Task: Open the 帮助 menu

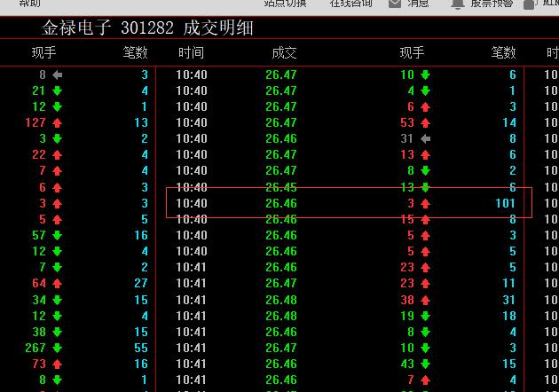Action: pyautogui.click(x=30, y=4)
